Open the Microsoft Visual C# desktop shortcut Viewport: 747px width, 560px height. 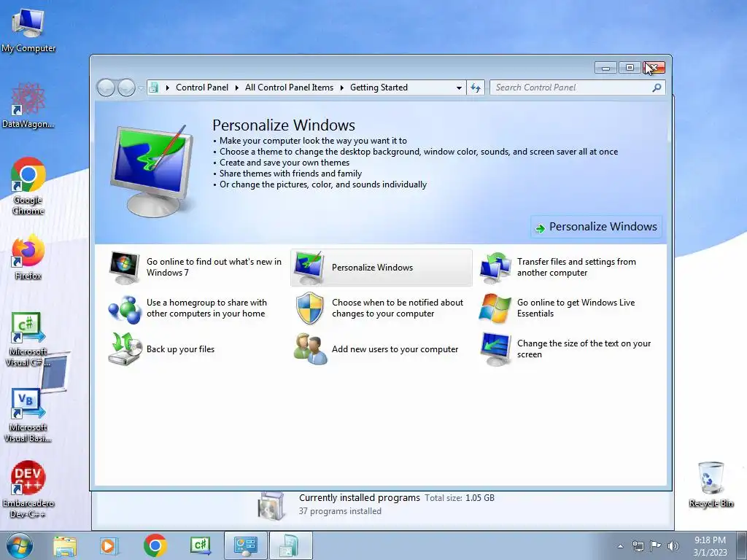[x=28, y=340]
